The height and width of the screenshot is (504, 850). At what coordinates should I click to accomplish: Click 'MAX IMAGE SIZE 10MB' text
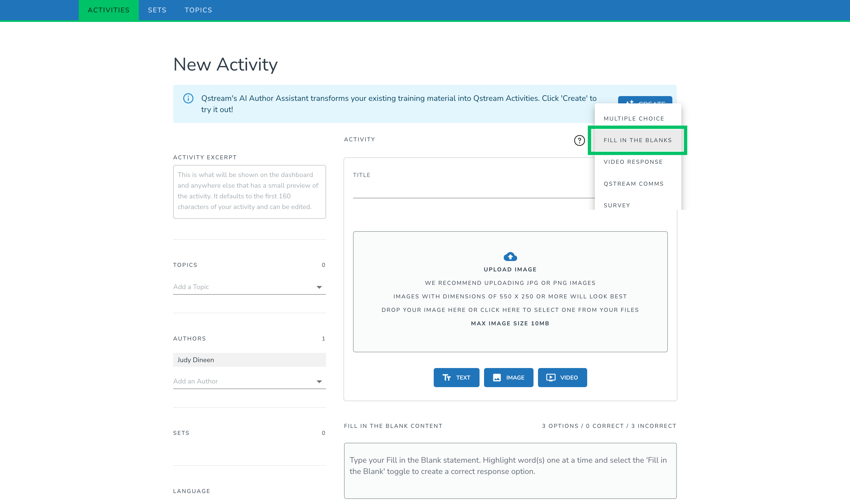[510, 323]
